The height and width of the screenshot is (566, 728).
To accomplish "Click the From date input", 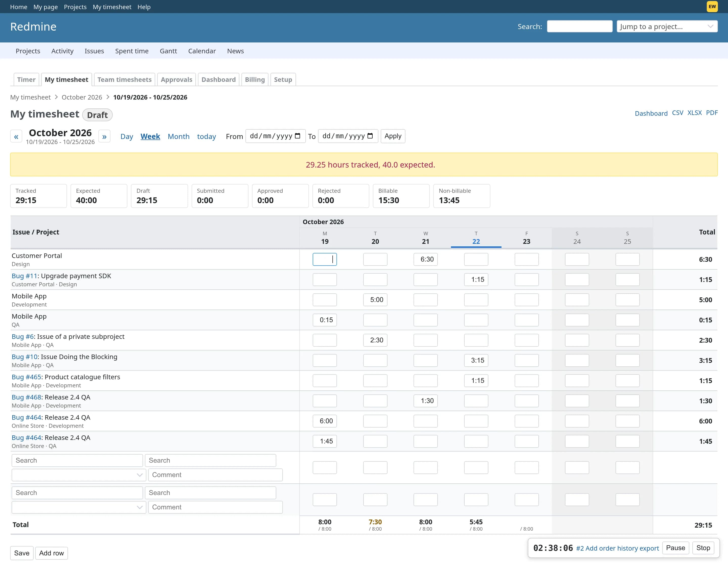I will (x=275, y=136).
